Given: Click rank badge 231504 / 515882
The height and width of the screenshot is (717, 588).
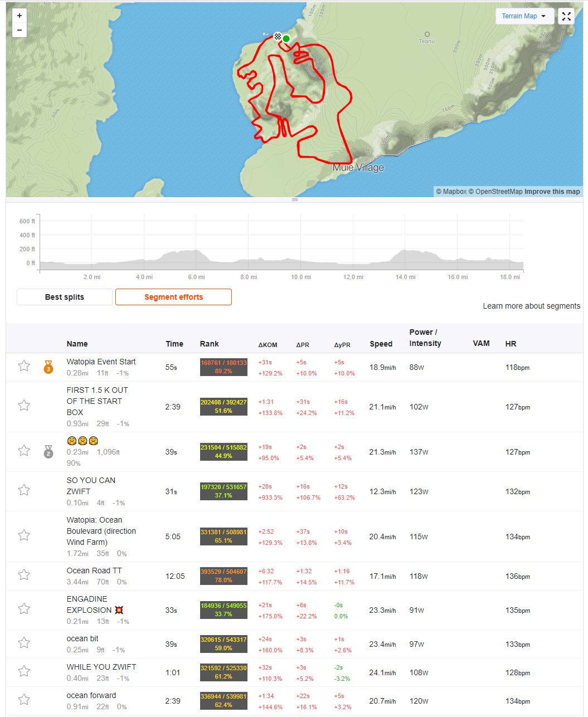Looking at the screenshot, I should coord(223,452).
